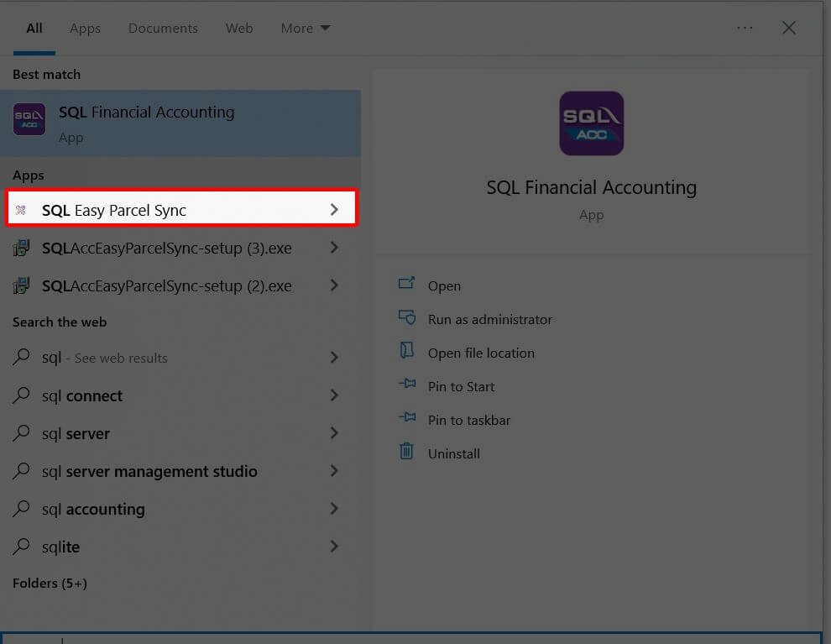Expand SQLAccEasyParcelSync-setup (2).exe chevron

[x=334, y=285]
